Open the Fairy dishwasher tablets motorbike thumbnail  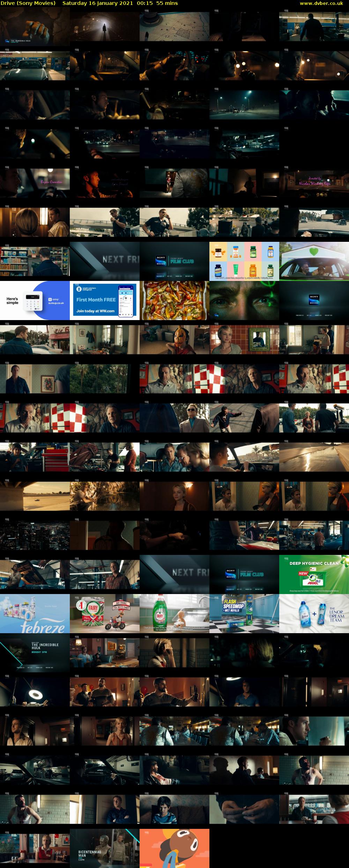tap(105, 614)
